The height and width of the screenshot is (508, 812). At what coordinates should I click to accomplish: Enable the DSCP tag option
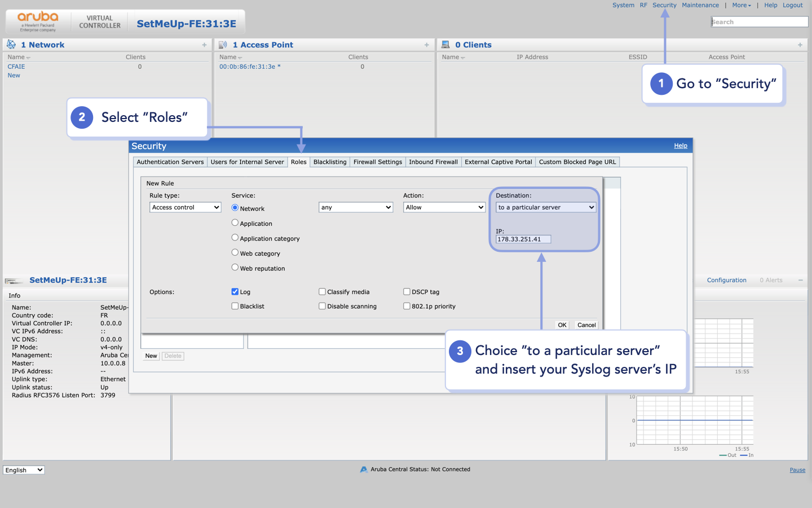point(407,291)
